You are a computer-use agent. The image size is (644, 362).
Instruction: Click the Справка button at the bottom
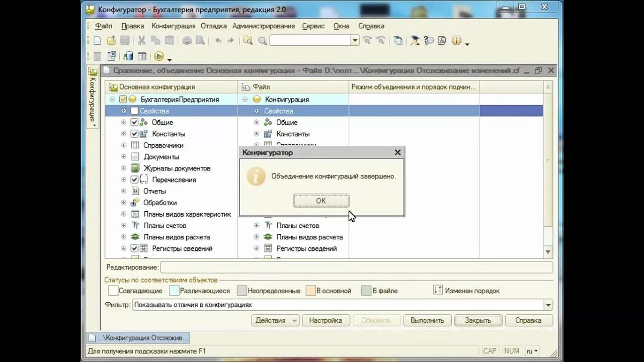click(528, 320)
